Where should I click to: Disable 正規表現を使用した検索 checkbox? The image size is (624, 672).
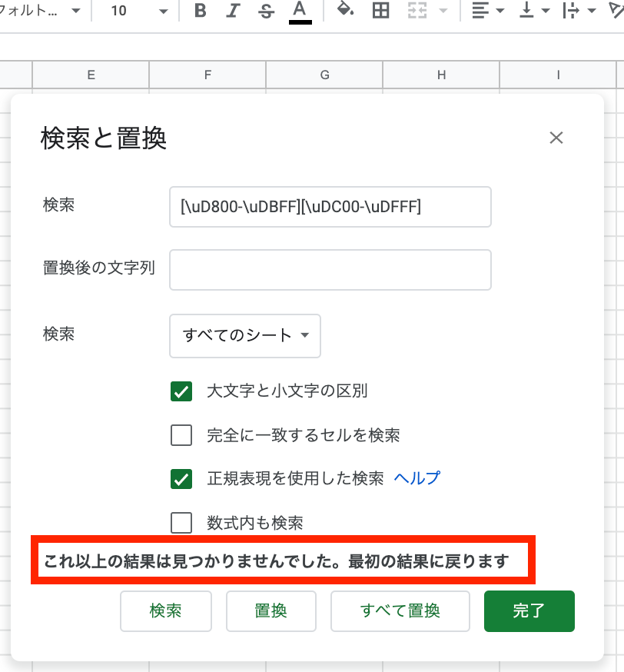(x=181, y=479)
